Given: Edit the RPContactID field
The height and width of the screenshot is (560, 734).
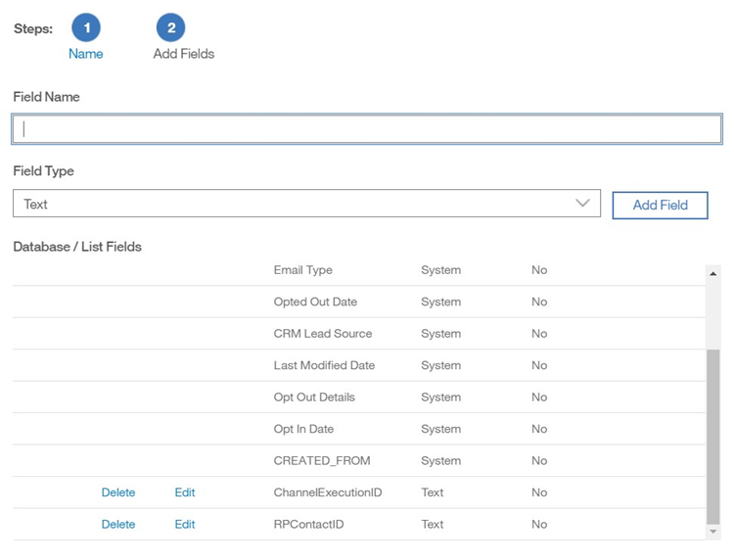Looking at the screenshot, I should click(185, 524).
